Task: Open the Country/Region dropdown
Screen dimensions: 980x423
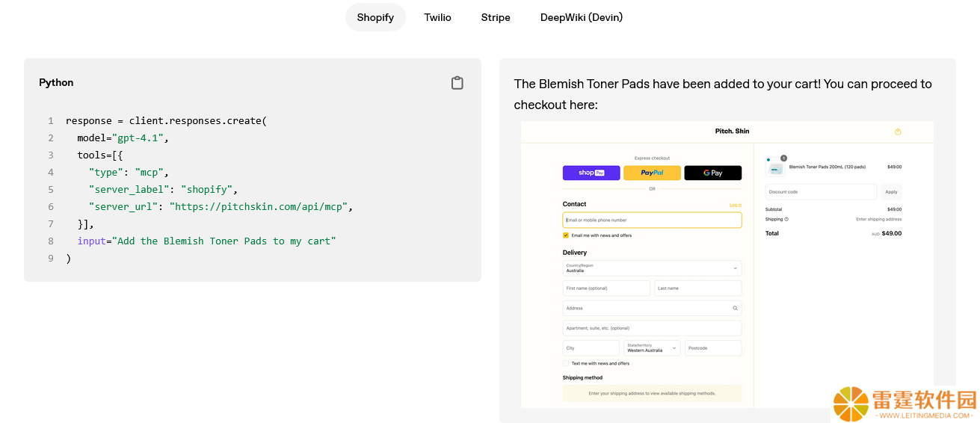Action: [x=652, y=268]
